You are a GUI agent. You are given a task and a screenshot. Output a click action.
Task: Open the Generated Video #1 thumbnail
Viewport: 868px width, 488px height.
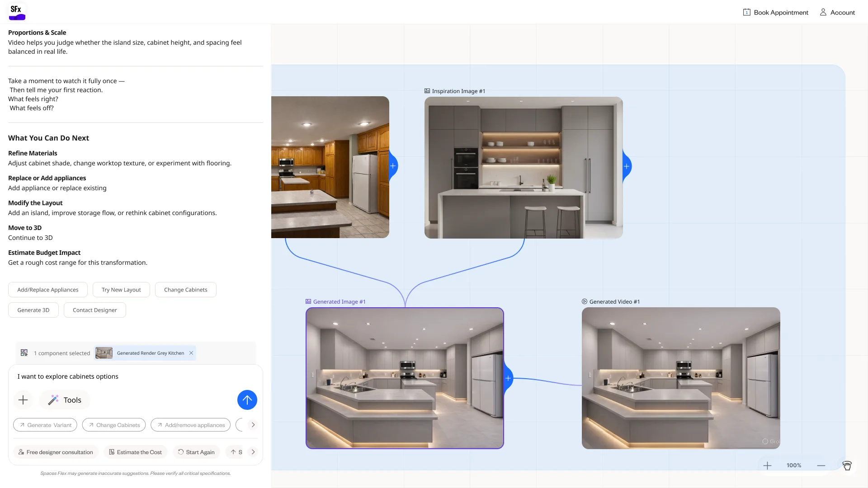tap(681, 378)
